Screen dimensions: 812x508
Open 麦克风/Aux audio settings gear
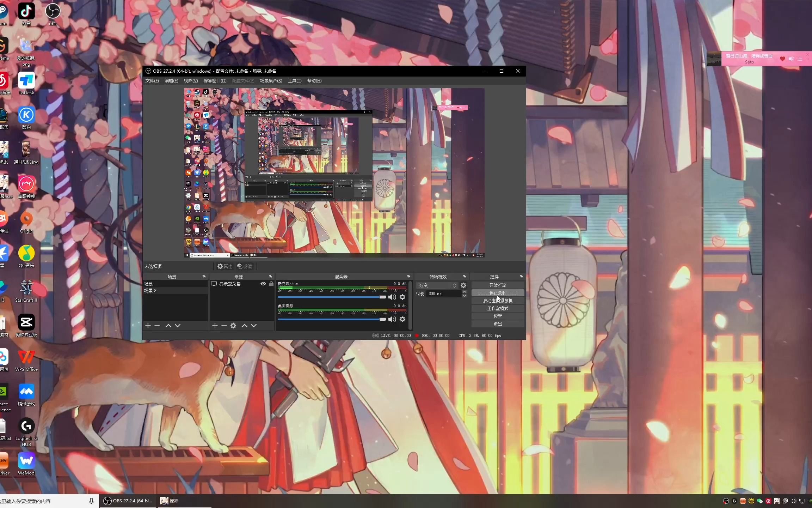coord(402,297)
